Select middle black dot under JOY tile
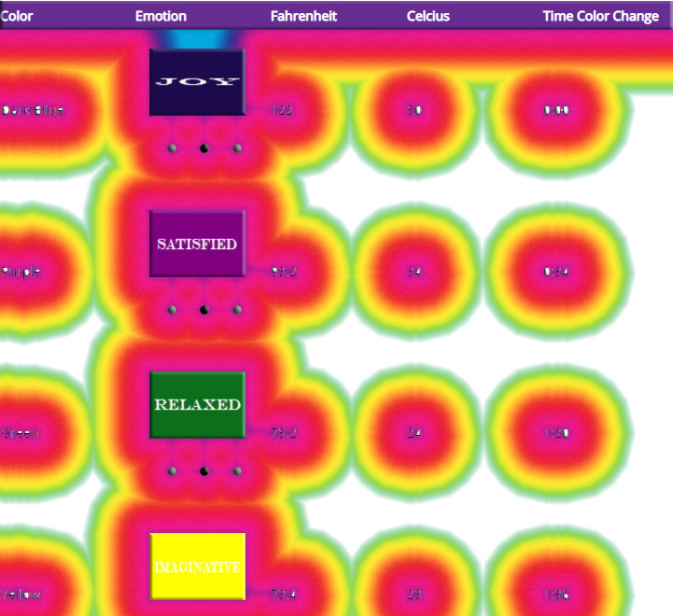Image resolution: width=673 pixels, height=616 pixels. pyautogui.click(x=204, y=148)
